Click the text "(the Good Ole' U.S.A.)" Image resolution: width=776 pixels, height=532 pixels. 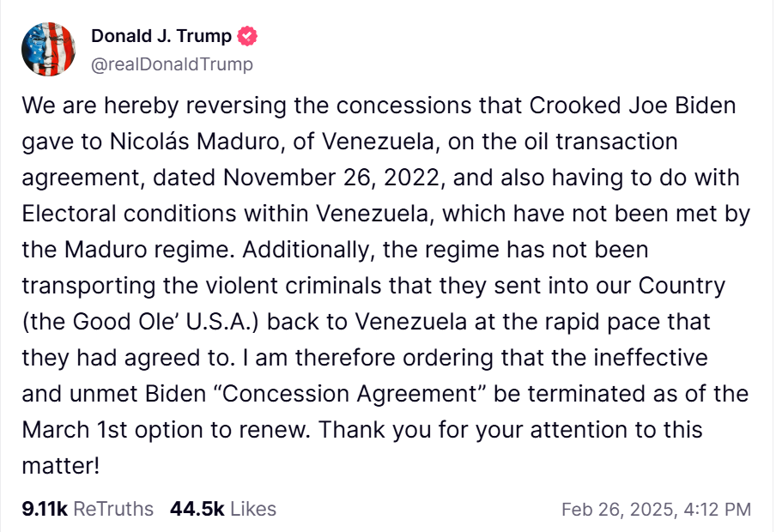click(140, 322)
